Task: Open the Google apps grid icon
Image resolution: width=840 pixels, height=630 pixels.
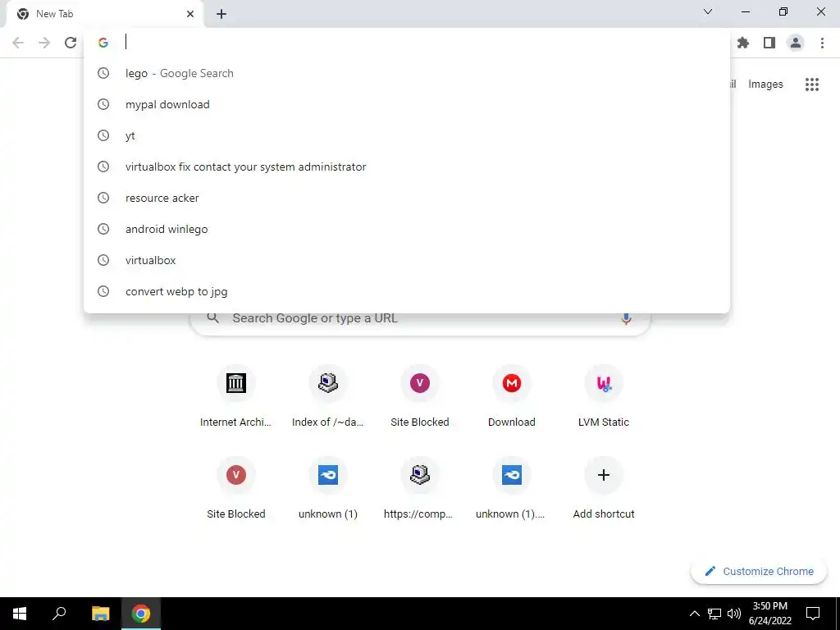Action: pos(812,84)
